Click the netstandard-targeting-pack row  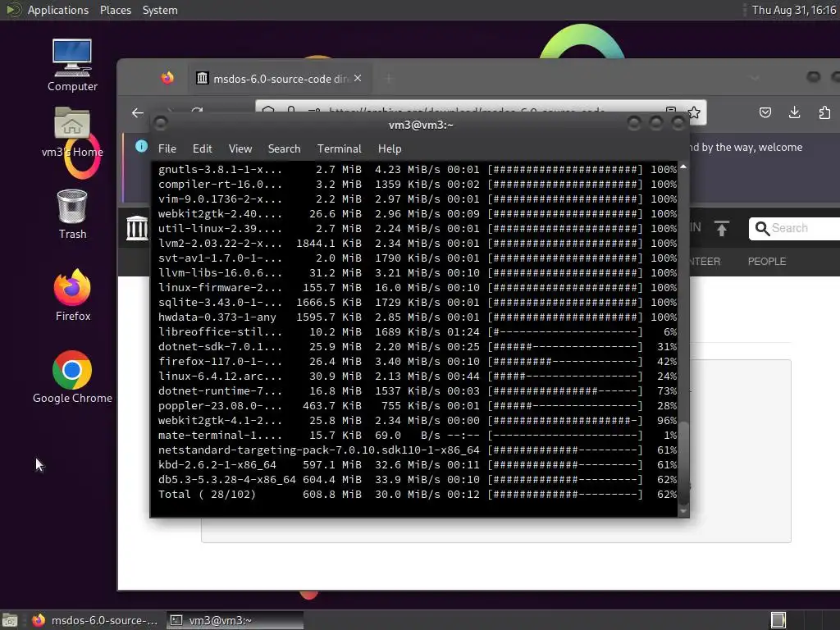(x=417, y=450)
